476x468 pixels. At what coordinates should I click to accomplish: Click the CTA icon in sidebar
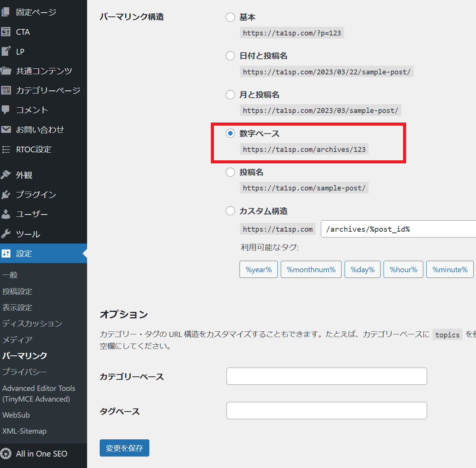click(x=6, y=32)
